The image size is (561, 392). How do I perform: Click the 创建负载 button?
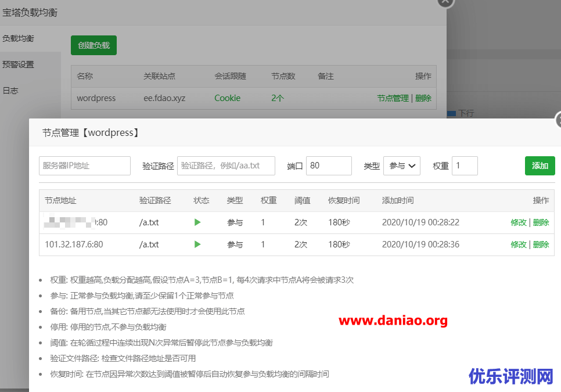coord(93,45)
